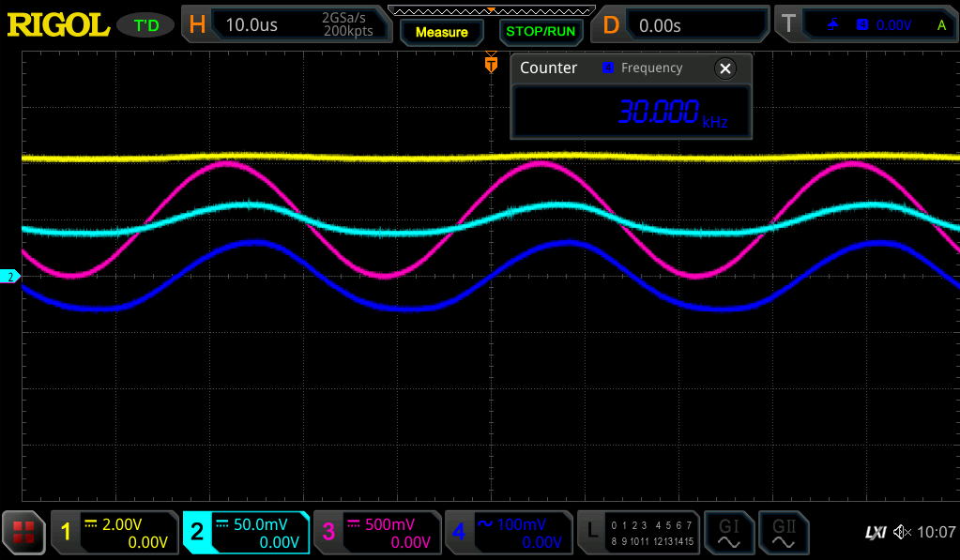Tap the channel 2 ground level marker

9,277
